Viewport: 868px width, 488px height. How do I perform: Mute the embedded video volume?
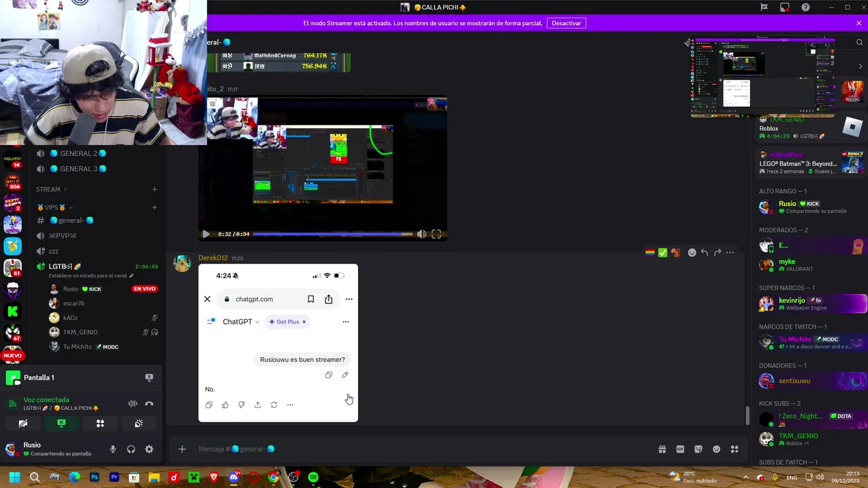point(421,234)
